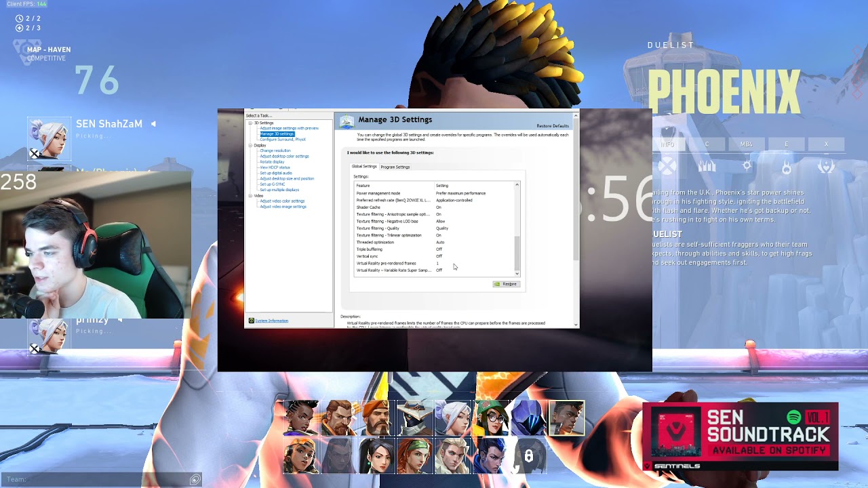Click the Restore Defaults link
The height and width of the screenshot is (488, 868).
coord(553,126)
